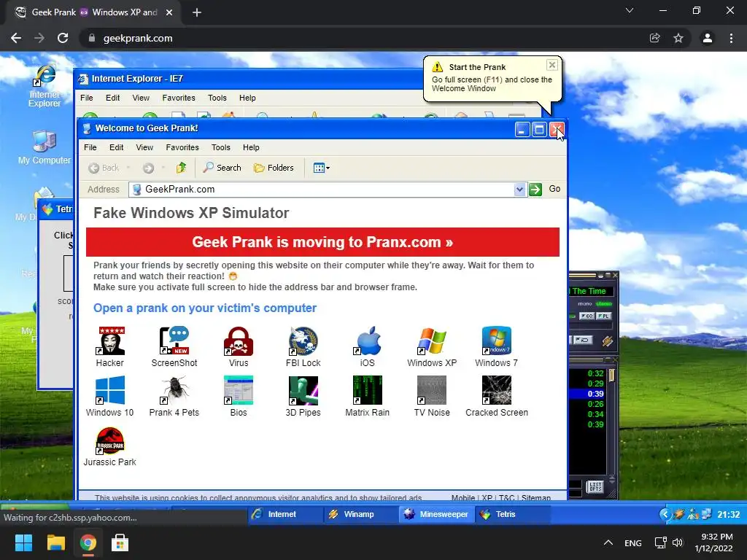747x560 pixels.
Task: Launch the Jurassic Park prank icon
Action: [110, 446]
